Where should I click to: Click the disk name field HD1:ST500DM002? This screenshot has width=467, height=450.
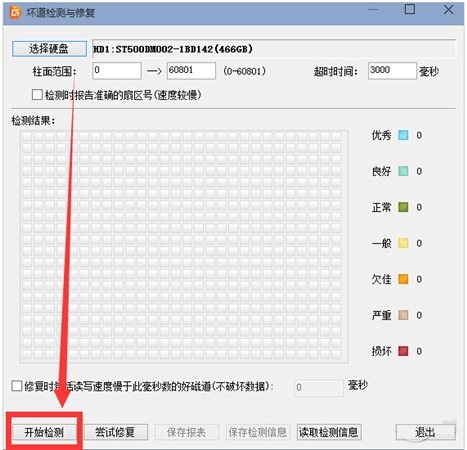[x=274, y=49]
